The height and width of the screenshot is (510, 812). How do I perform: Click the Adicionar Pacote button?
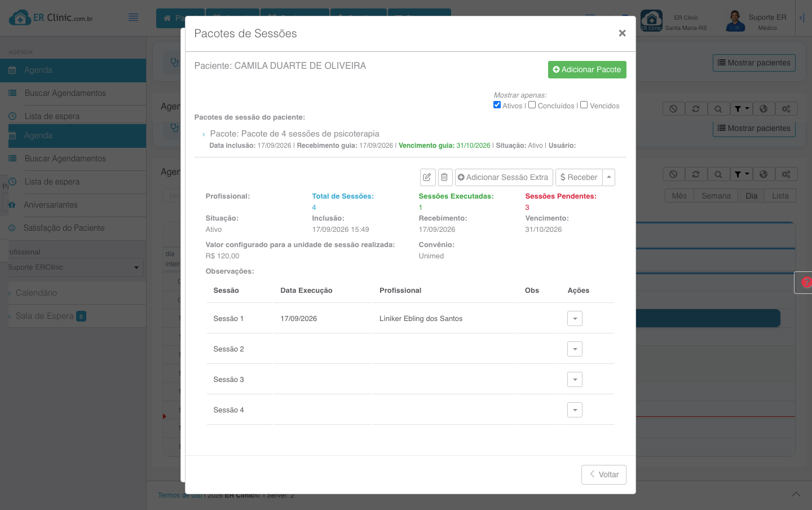(x=587, y=69)
